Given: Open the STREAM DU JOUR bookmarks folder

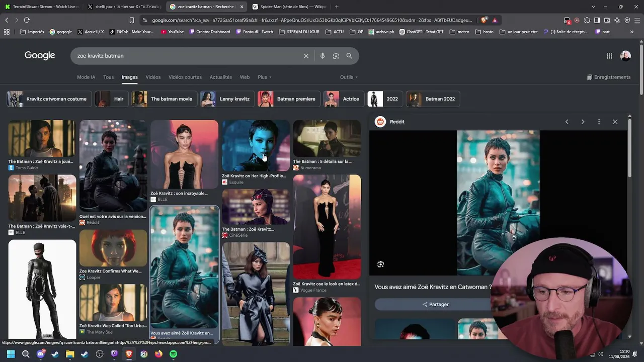Looking at the screenshot, I should tap(298, 32).
